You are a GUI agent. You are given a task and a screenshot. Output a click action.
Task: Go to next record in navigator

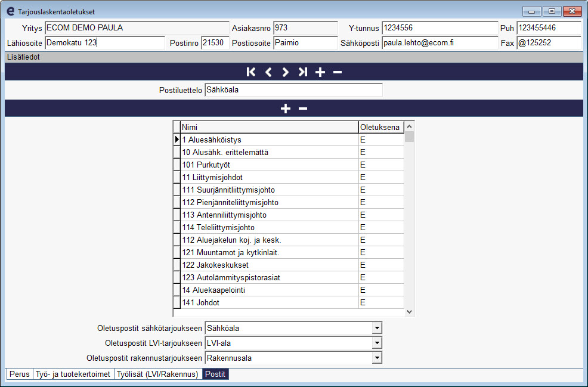[286, 72]
